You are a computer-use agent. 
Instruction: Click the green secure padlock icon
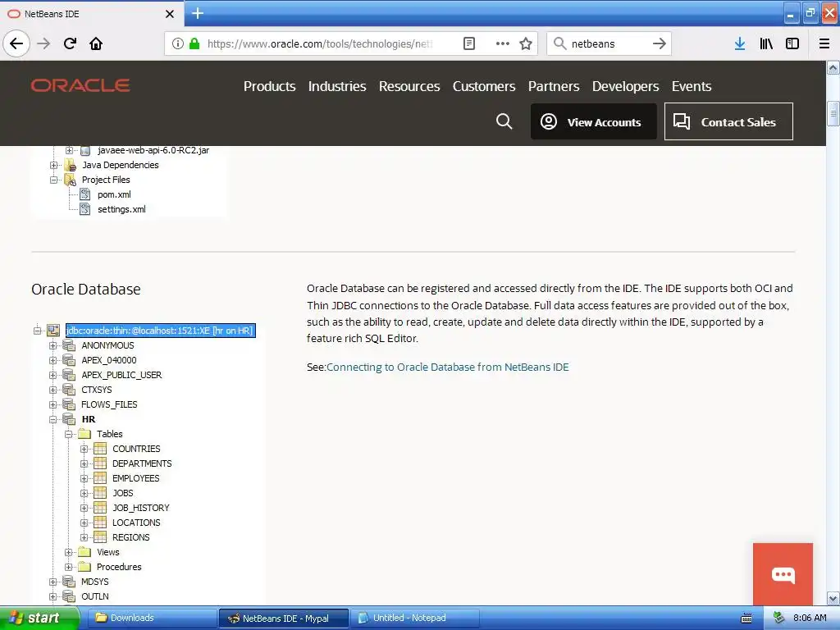[194, 43]
